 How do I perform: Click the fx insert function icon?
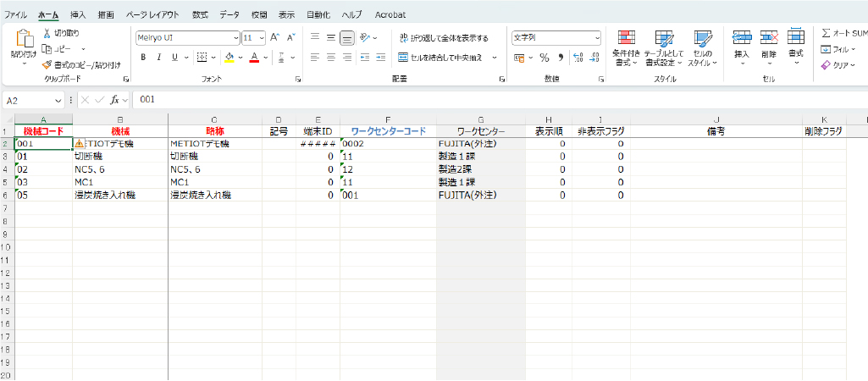113,100
